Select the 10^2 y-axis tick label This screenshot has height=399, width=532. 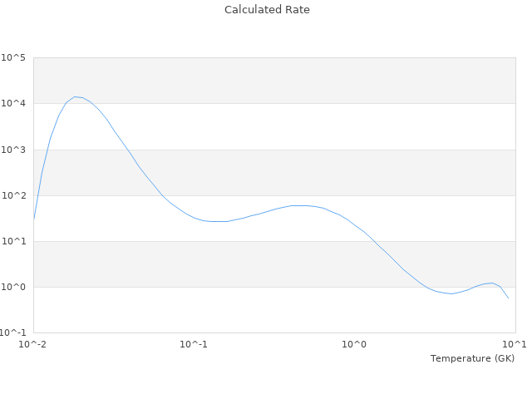click(13, 195)
